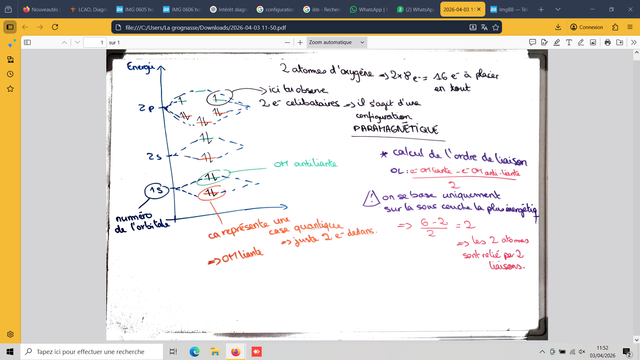Click the translate page icon in address bar
Screen dimensions: 640x360
[x=484, y=27]
